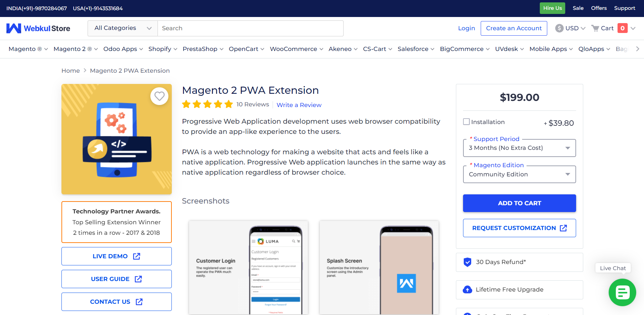
Task: Click the five-star rating
Action: [x=207, y=104]
